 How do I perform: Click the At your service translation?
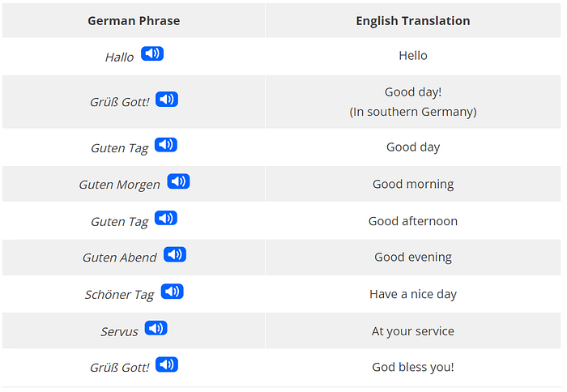click(x=412, y=331)
